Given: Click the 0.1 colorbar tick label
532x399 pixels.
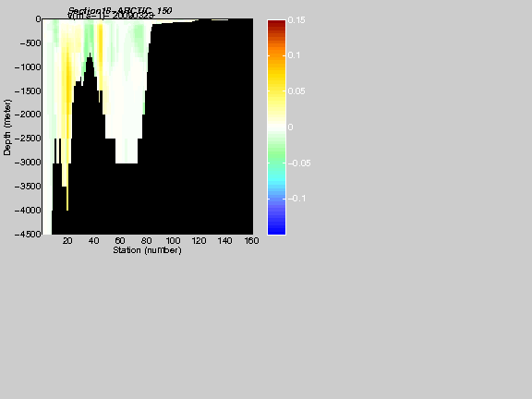Looking at the screenshot, I should pyautogui.click(x=294, y=55).
